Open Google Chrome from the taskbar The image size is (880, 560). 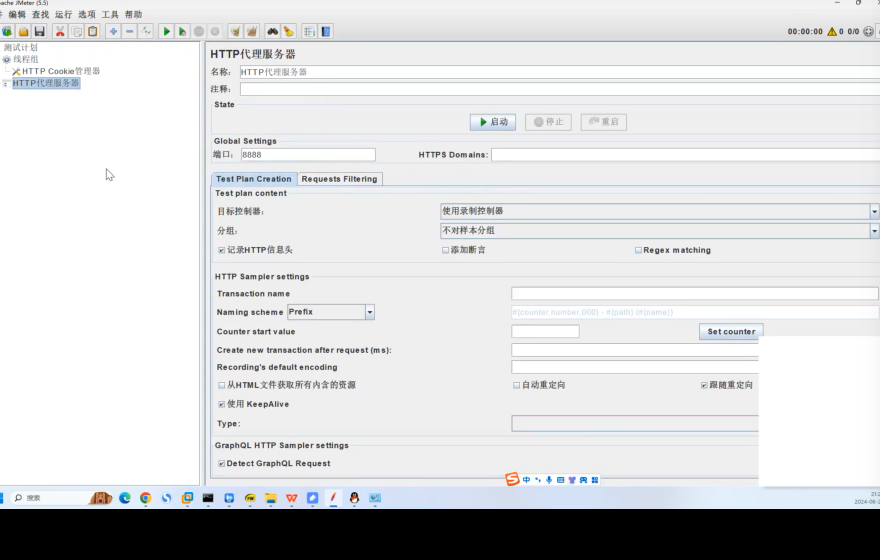click(x=145, y=498)
